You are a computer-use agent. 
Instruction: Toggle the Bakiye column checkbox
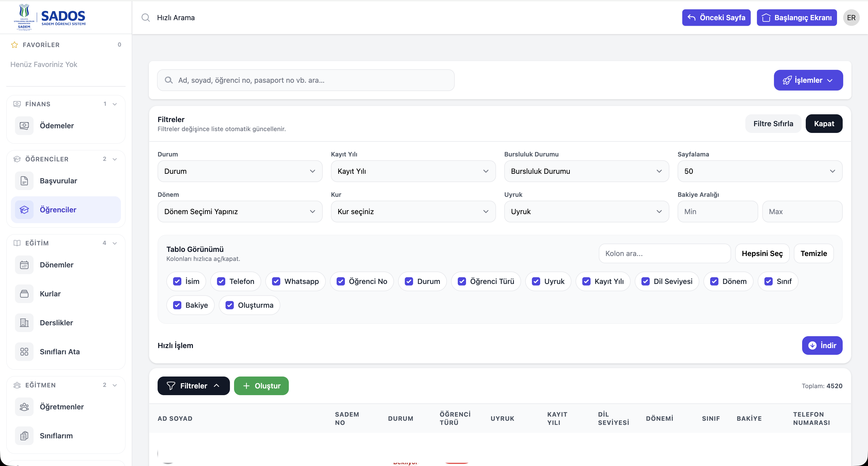tap(177, 305)
